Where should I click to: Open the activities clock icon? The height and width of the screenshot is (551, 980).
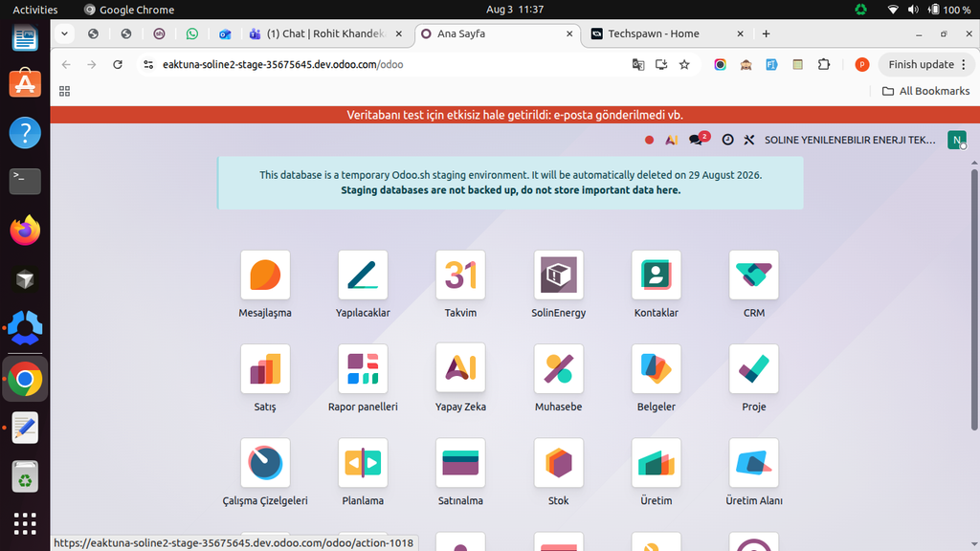727,140
